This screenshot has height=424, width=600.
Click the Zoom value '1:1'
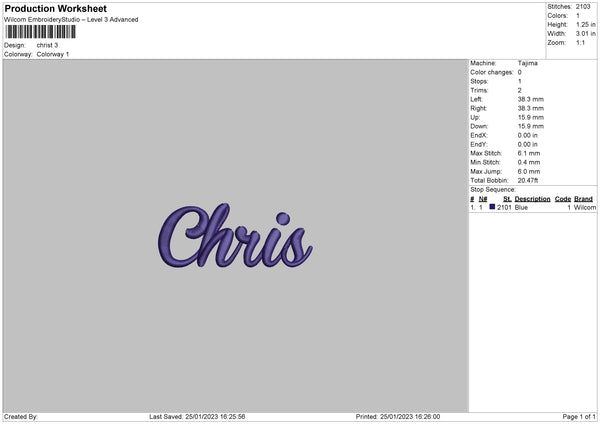pyautogui.click(x=580, y=43)
